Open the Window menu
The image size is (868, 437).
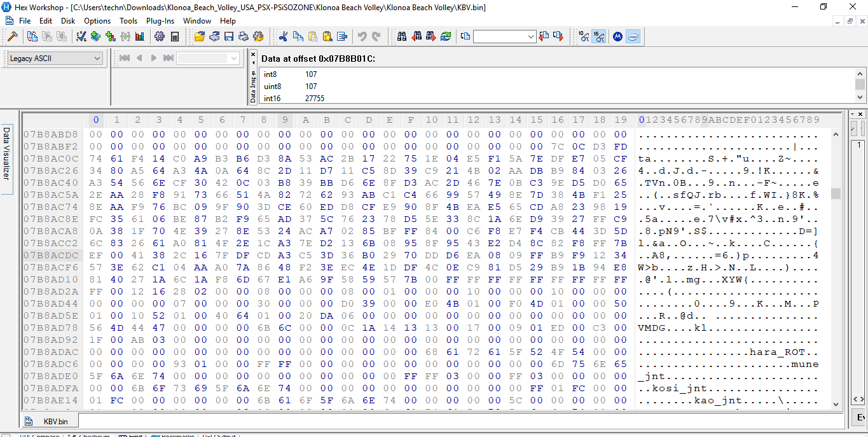pos(197,21)
